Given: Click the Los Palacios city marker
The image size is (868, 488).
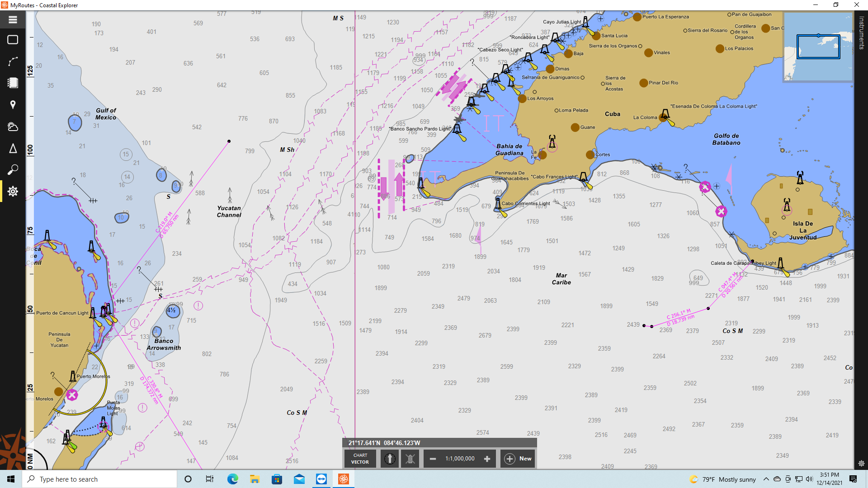Looking at the screenshot, I should pyautogui.click(x=720, y=49).
